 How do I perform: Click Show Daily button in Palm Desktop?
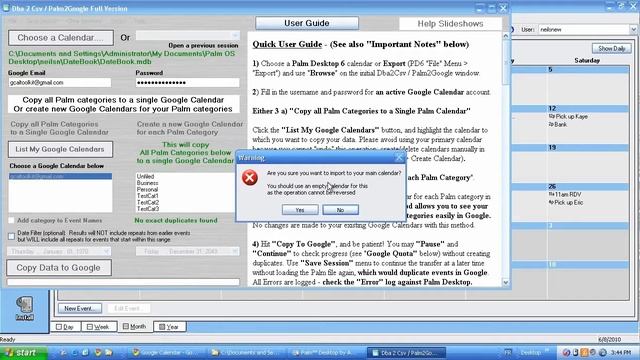(x=611, y=49)
